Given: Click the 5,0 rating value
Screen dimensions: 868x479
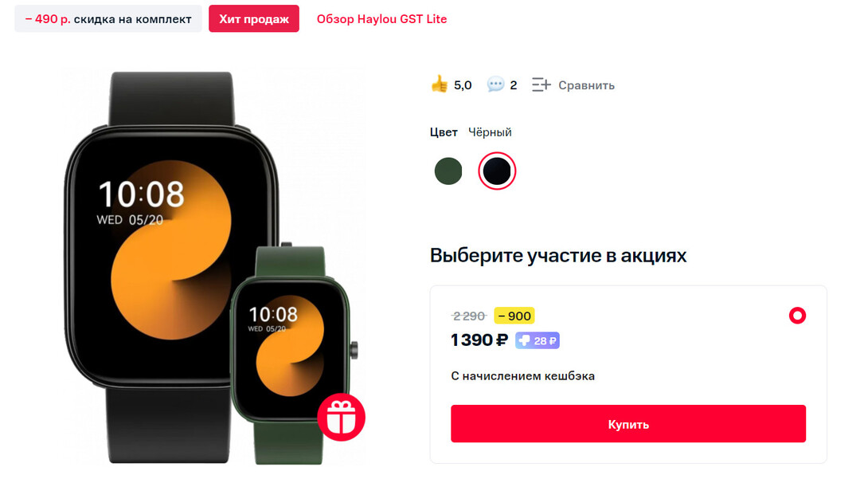Looking at the screenshot, I should click(463, 85).
